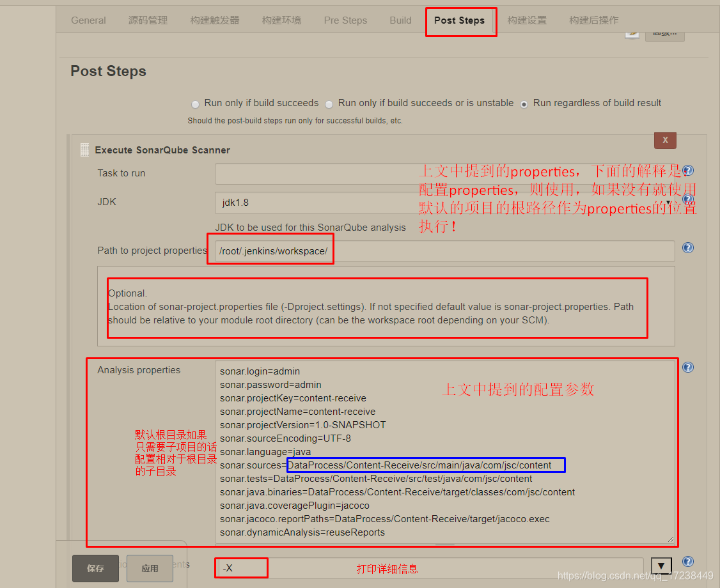Click the Post Steps section heading

pyautogui.click(x=108, y=71)
